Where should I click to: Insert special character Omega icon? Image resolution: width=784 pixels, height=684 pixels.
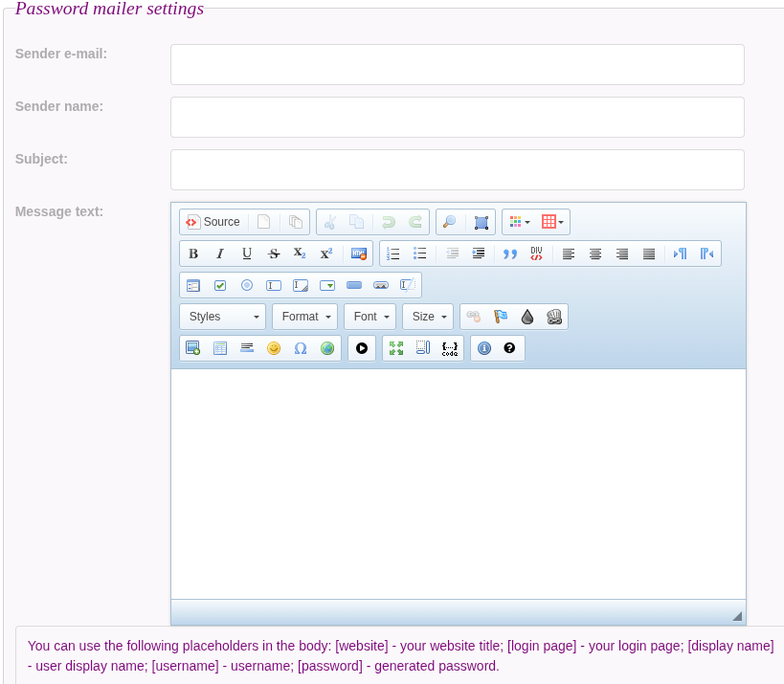pos(301,348)
